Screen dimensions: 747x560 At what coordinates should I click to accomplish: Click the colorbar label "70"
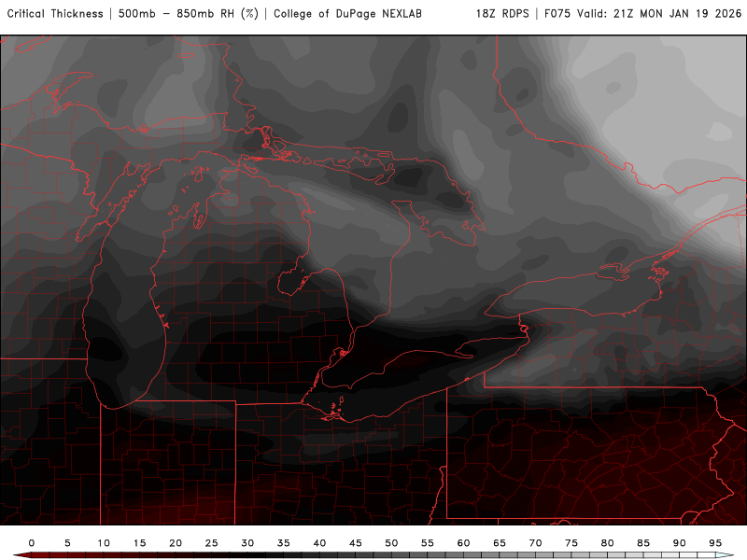[535, 543]
